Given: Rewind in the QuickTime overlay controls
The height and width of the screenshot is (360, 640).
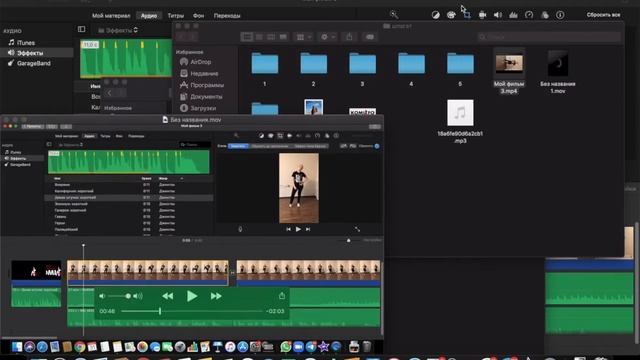Looking at the screenshot, I should point(167,296).
